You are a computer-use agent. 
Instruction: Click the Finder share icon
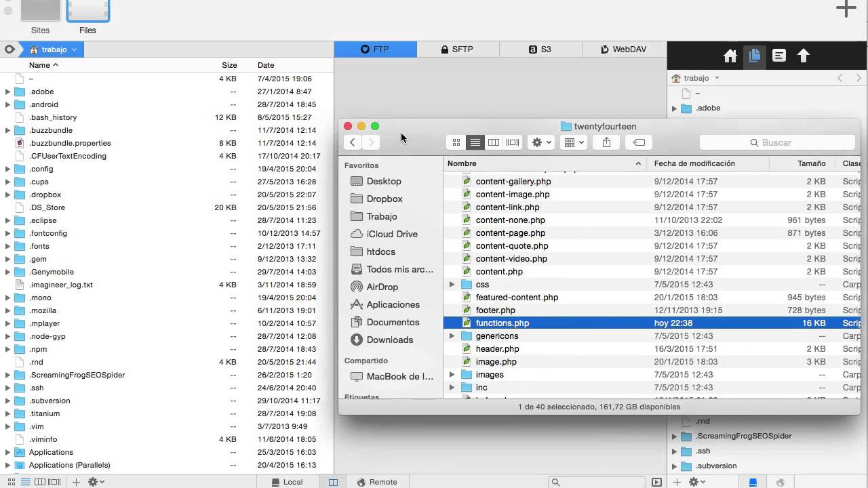coord(607,142)
